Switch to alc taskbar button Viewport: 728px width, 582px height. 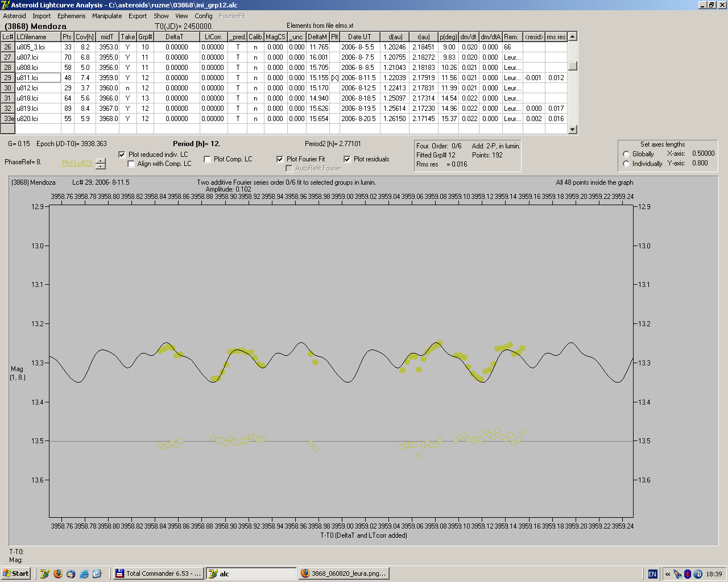(251, 573)
